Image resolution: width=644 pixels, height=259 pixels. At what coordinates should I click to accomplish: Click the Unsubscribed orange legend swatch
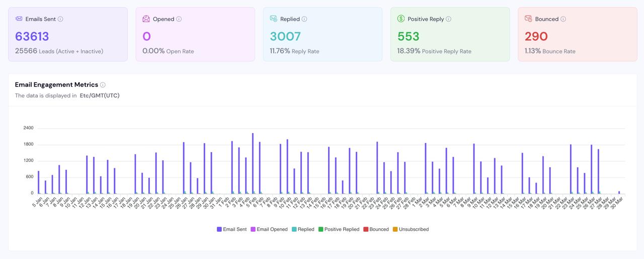click(x=395, y=229)
